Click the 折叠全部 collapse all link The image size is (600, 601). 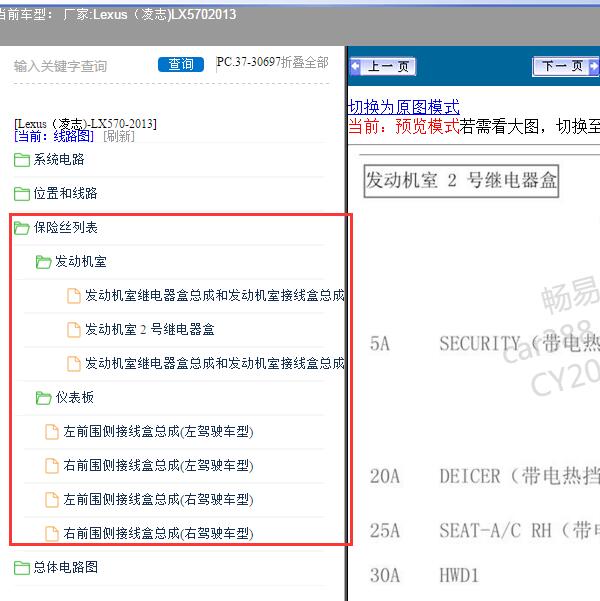point(305,62)
